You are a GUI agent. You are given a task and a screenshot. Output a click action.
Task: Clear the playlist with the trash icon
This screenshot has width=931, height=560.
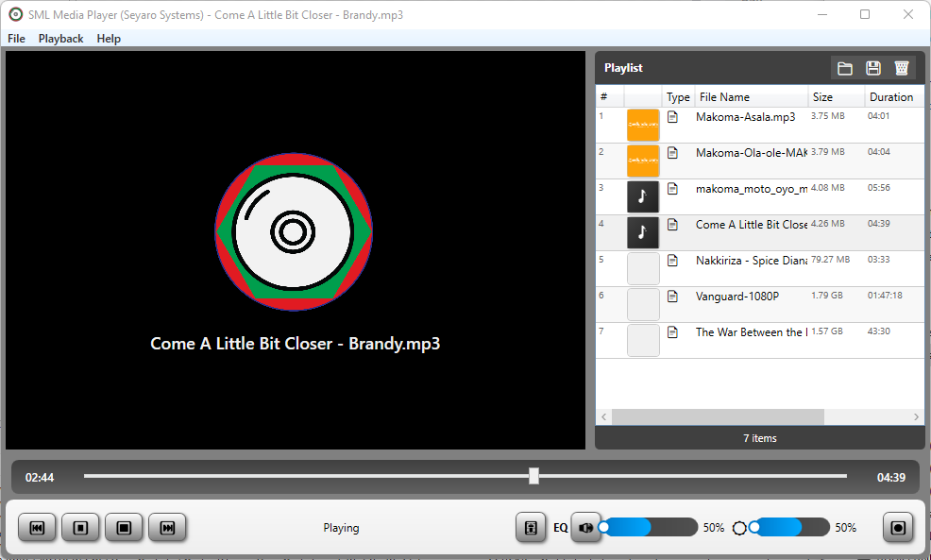pos(901,67)
